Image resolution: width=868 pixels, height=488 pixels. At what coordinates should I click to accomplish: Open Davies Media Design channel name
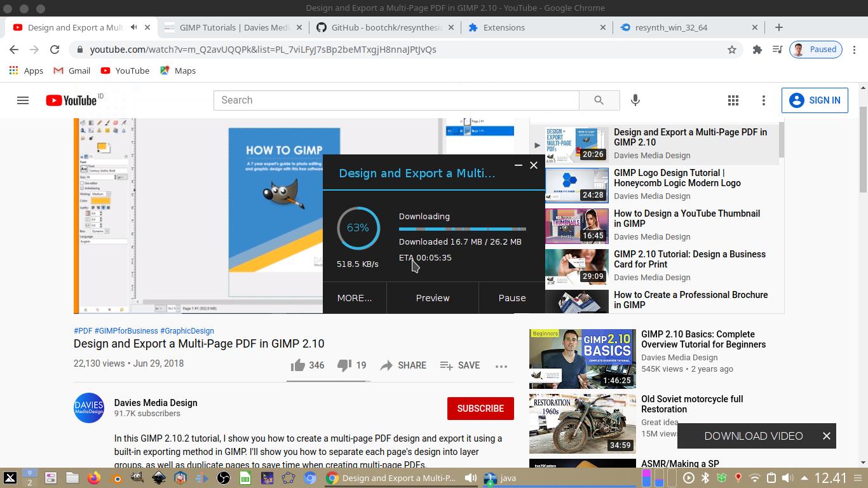156,403
